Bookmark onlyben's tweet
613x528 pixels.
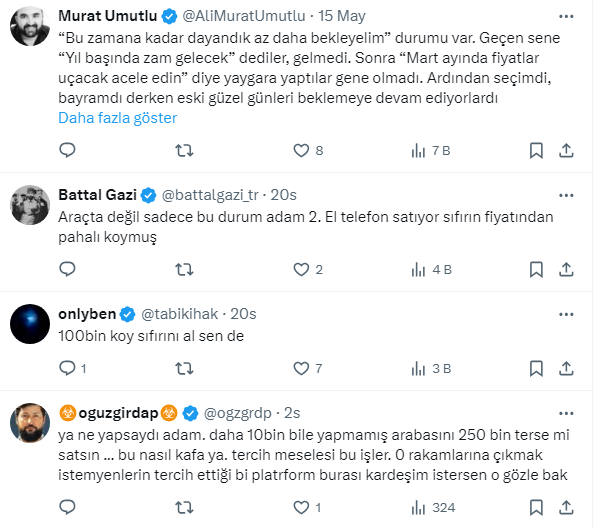click(536, 368)
